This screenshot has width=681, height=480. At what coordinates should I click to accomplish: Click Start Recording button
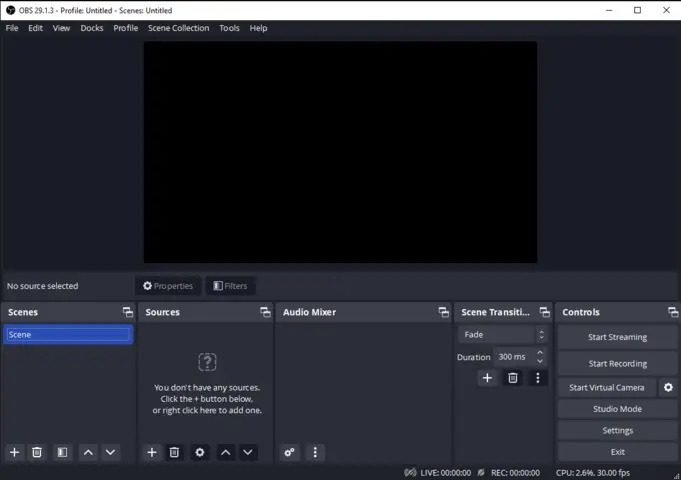(x=617, y=364)
